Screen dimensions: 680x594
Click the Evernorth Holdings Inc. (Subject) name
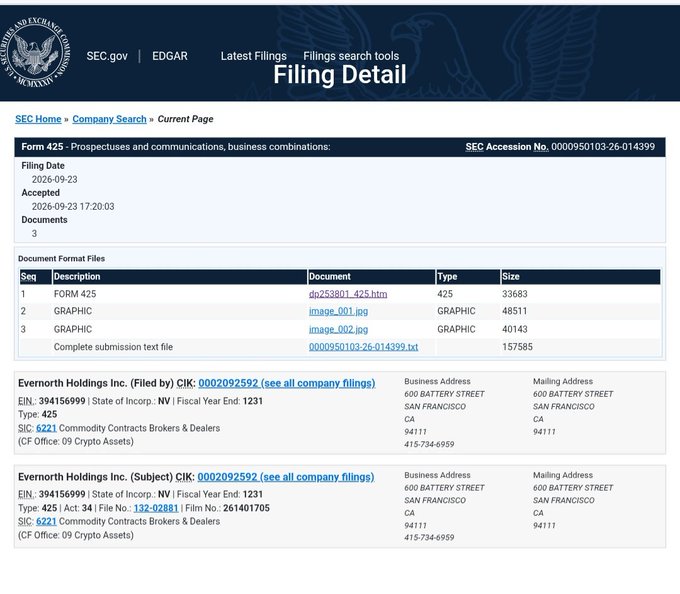(x=95, y=477)
